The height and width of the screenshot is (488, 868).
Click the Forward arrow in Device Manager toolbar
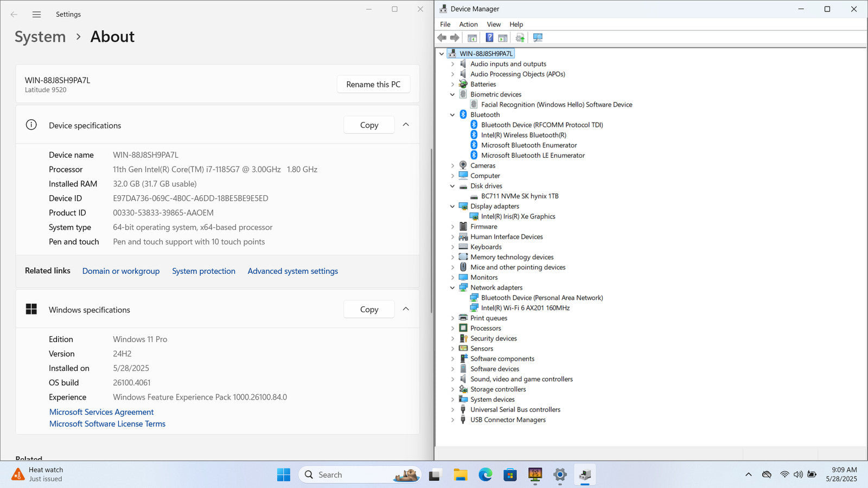[x=455, y=37]
